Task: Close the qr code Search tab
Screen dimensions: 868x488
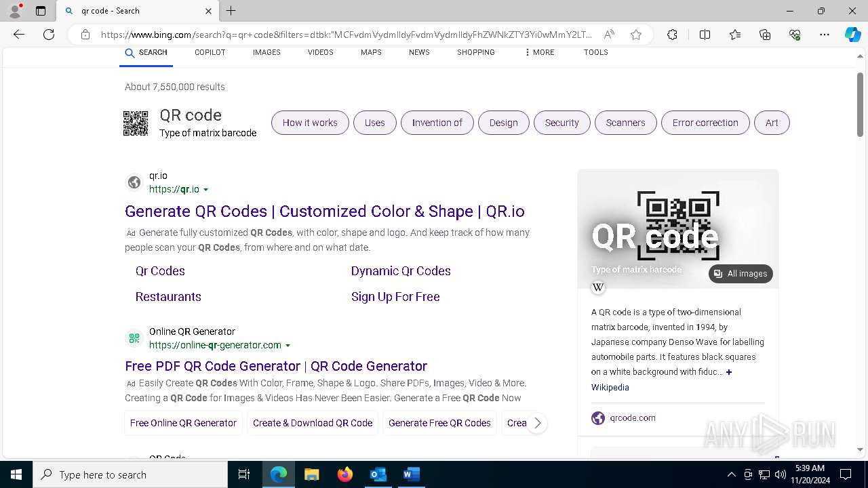Action: tap(208, 11)
